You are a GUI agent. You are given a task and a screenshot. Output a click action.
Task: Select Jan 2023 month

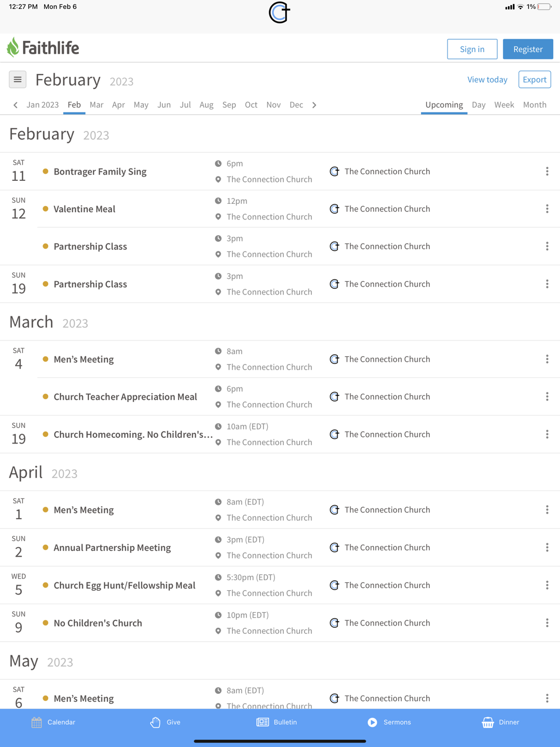pos(43,105)
